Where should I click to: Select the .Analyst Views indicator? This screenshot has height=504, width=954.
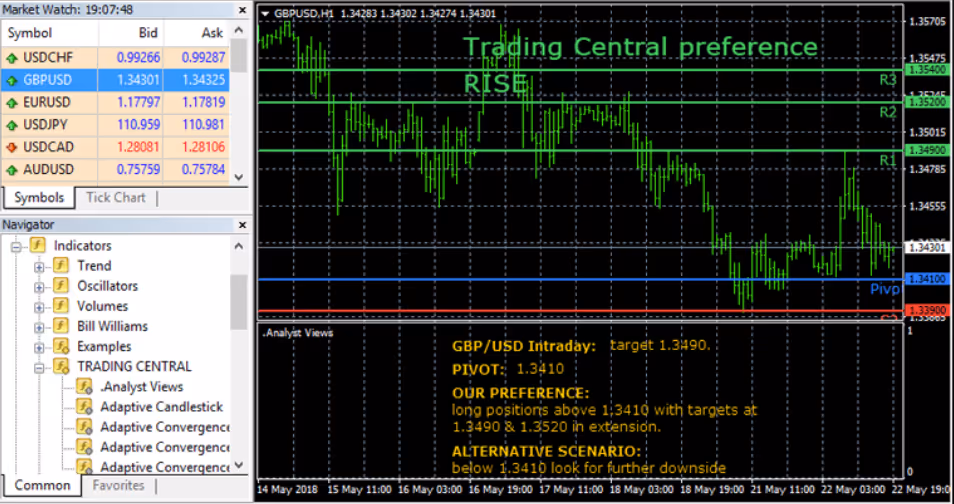click(142, 387)
